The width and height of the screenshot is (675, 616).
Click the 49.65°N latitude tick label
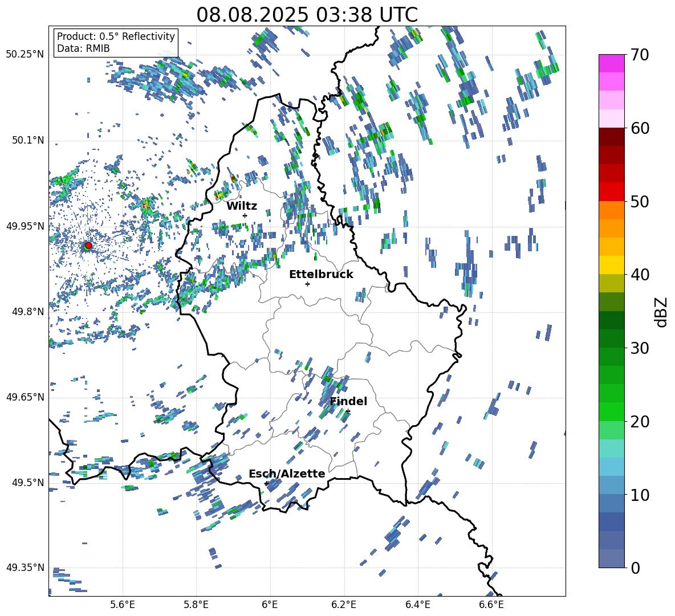[25, 397]
